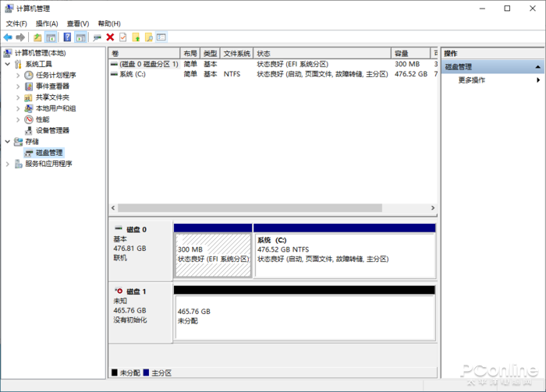Expand the 事件查看器 node
Image resolution: width=546 pixels, height=392 pixels.
18,87
